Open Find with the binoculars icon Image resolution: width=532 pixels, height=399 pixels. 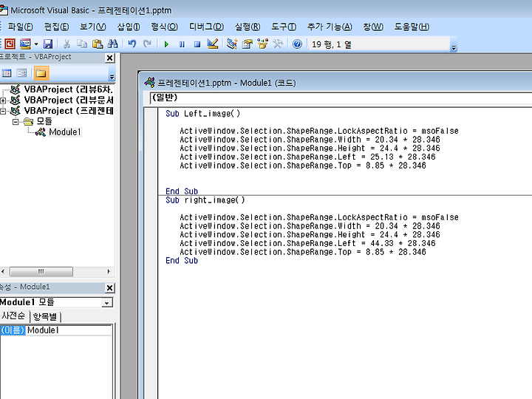click(x=112, y=44)
